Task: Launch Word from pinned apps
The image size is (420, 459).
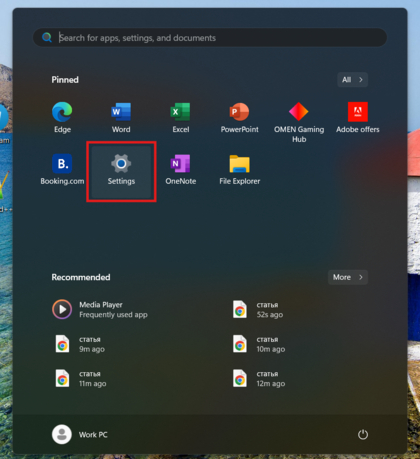Action: (x=121, y=117)
